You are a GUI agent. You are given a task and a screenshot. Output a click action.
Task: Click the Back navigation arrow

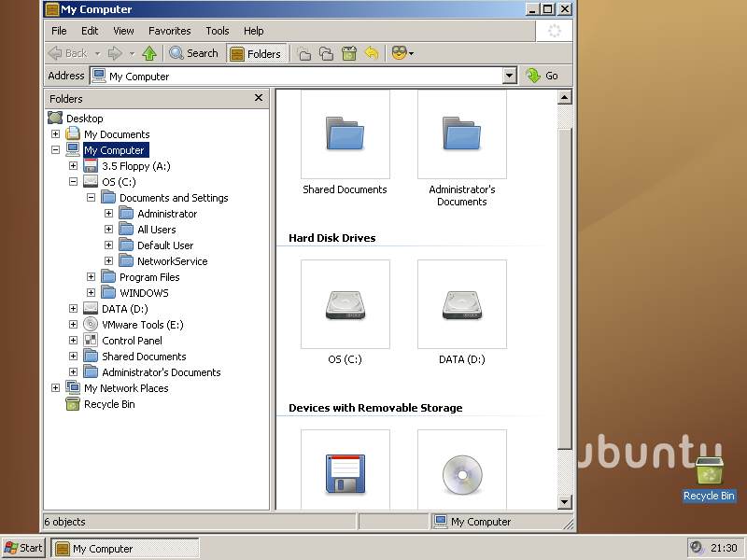pos(67,53)
